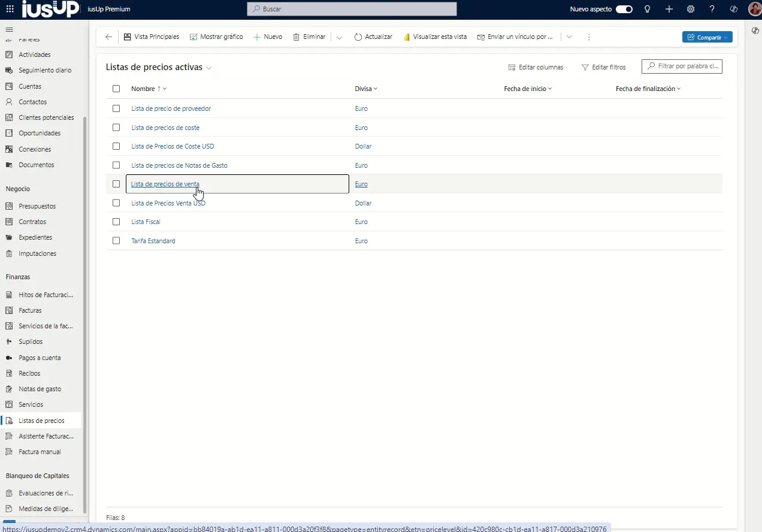This screenshot has width=762, height=532.
Task: Toggle the Nuevo aspecto switch
Action: [x=624, y=9]
